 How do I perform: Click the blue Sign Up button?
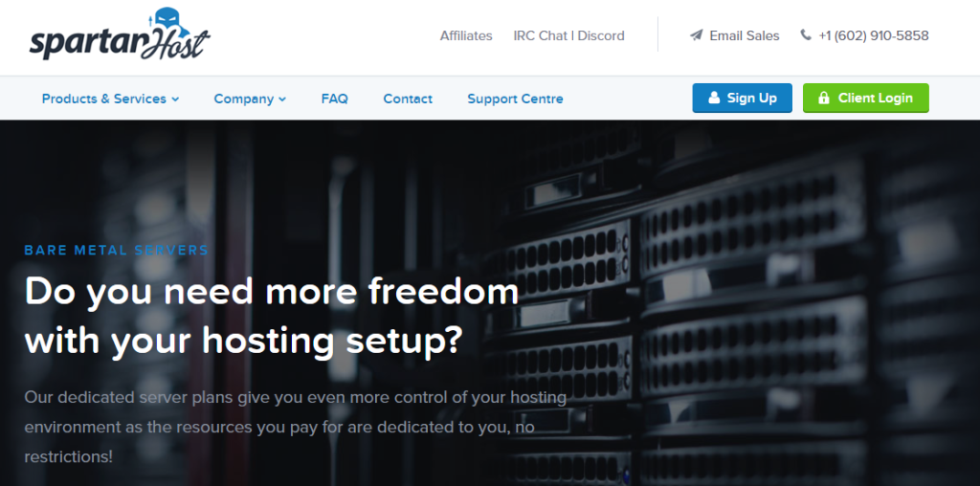tap(742, 99)
